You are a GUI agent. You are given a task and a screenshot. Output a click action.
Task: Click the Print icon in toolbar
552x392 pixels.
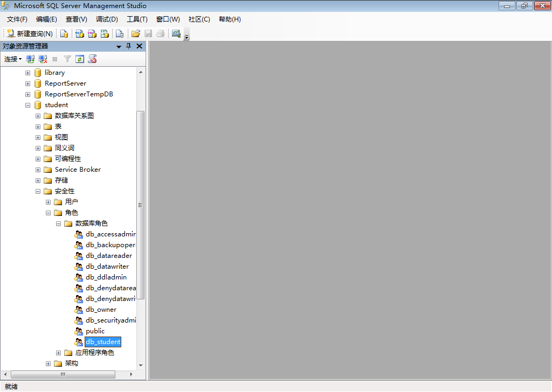point(161,33)
